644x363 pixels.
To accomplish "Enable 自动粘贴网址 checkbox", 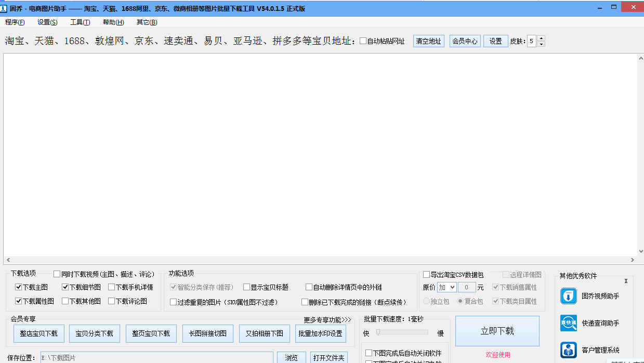I will 363,42.
